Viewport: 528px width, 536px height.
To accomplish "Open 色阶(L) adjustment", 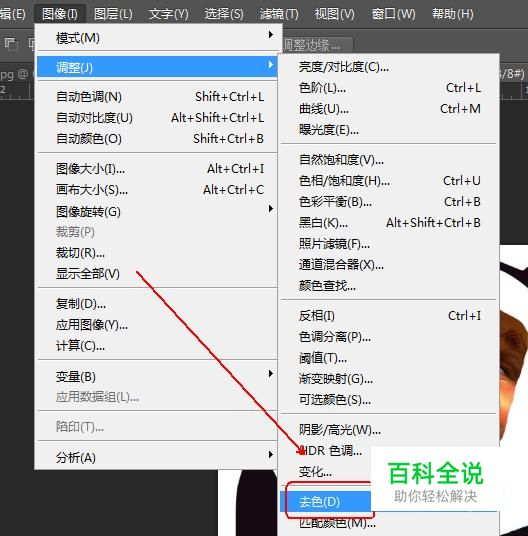I will (388, 88).
